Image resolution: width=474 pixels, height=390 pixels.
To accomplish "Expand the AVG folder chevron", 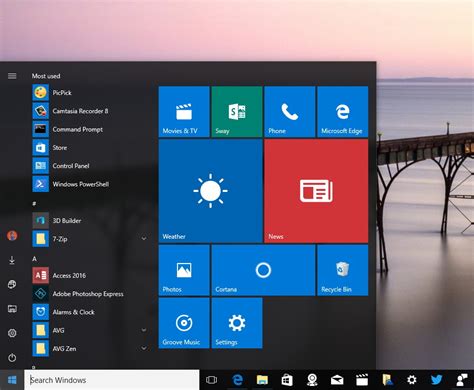I will [x=144, y=330].
